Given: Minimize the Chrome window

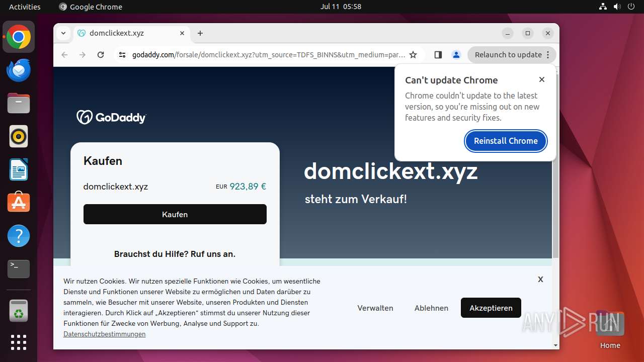Looking at the screenshot, I should click(x=508, y=33).
